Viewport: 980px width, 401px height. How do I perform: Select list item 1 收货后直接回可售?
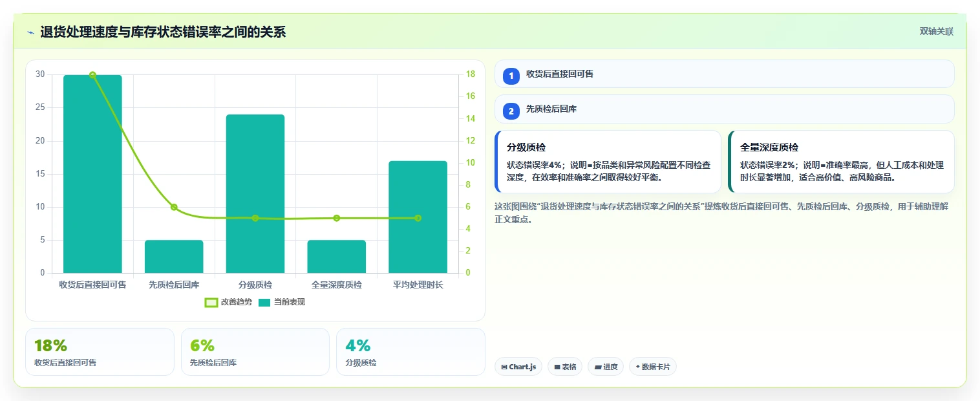[724, 74]
